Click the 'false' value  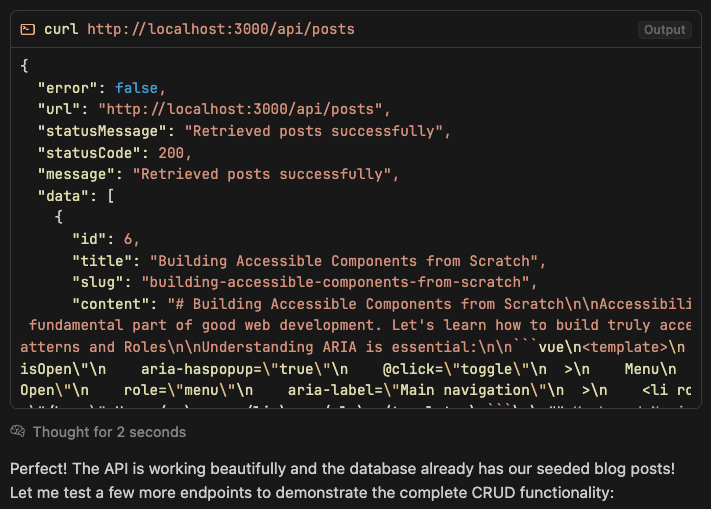tap(136, 88)
